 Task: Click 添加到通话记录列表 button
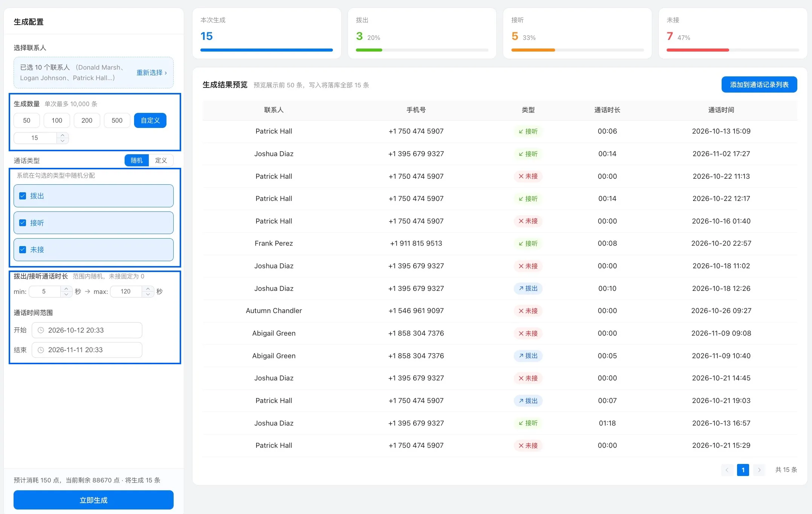(x=759, y=85)
